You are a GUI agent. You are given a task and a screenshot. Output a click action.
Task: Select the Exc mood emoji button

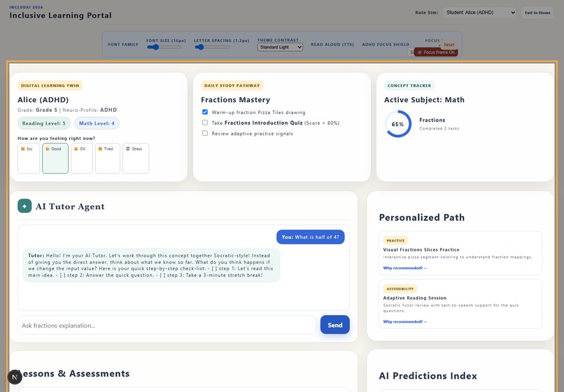[x=29, y=158]
